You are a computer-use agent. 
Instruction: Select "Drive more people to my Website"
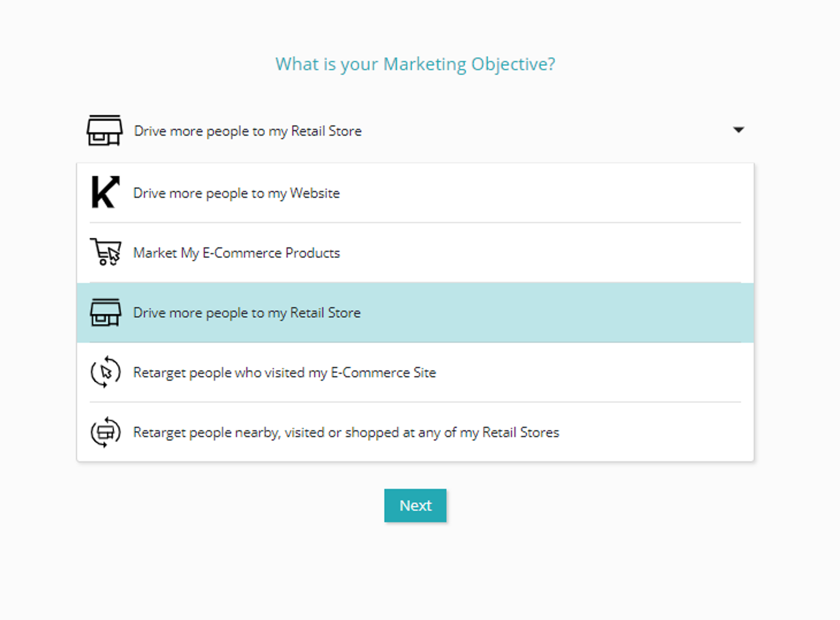click(x=236, y=193)
